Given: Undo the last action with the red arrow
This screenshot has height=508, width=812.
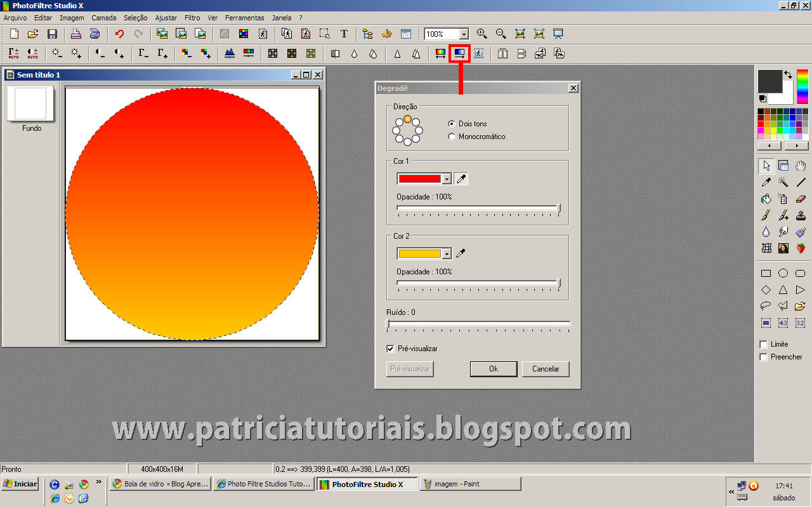Looking at the screenshot, I should point(119,34).
